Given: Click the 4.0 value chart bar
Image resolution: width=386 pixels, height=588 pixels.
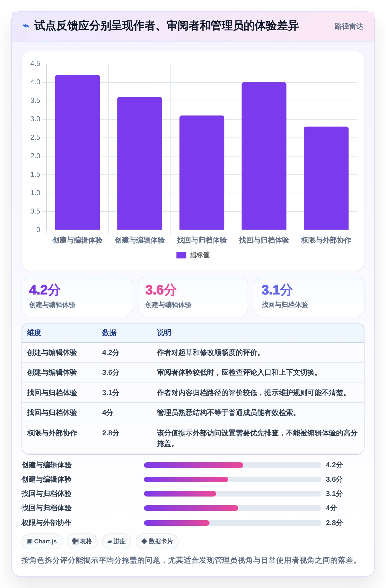Looking at the screenshot, I should tap(264, 156).
